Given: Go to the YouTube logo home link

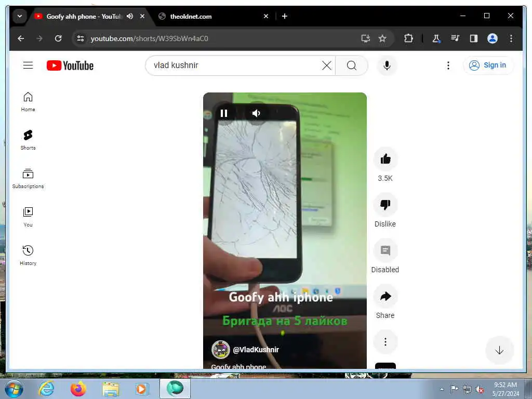Looking at the screenshot, I should (x=70, y=65).
